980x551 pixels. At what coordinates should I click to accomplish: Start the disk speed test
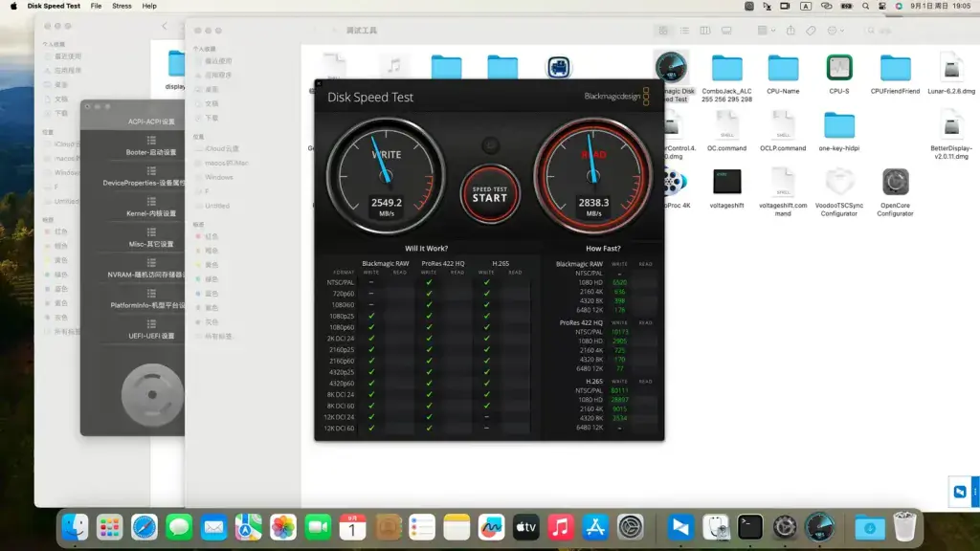(490, 194)
